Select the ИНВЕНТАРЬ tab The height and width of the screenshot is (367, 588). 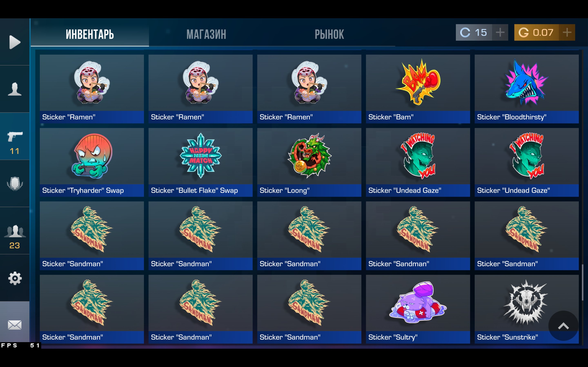click(90, 34)
